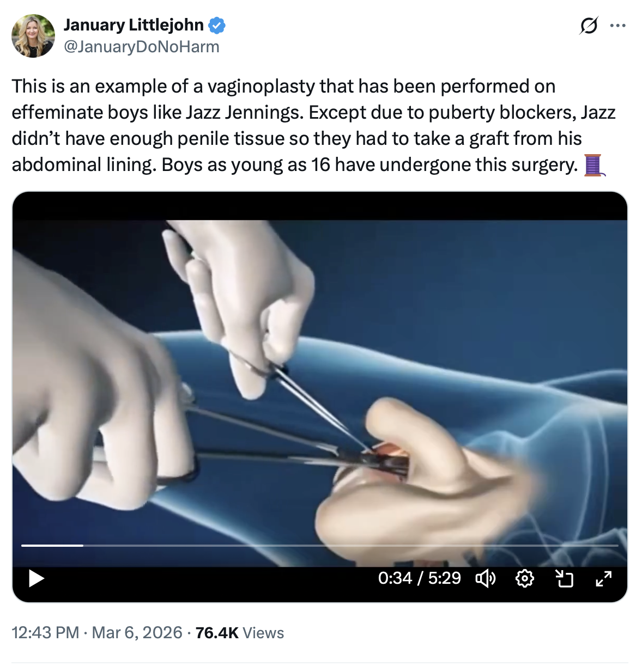Open the @JanuaryDoNoHarm handle link
The width and height of the screenshot is (642, 672).
[x=142, y=47]
